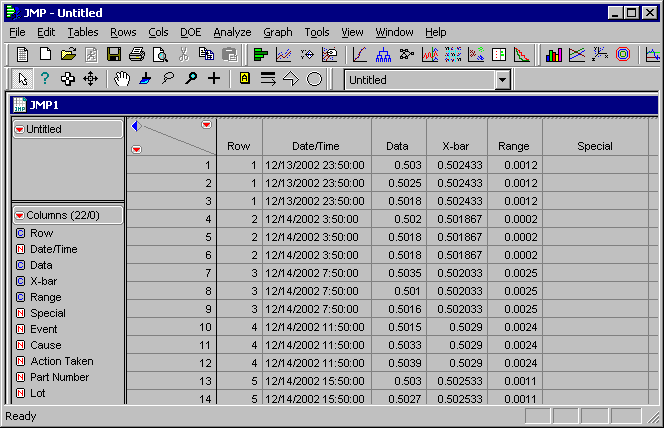The height and width of the screenshot is (428, 664).
Task: Click the Save disk icon
Action: click(114, 54)
